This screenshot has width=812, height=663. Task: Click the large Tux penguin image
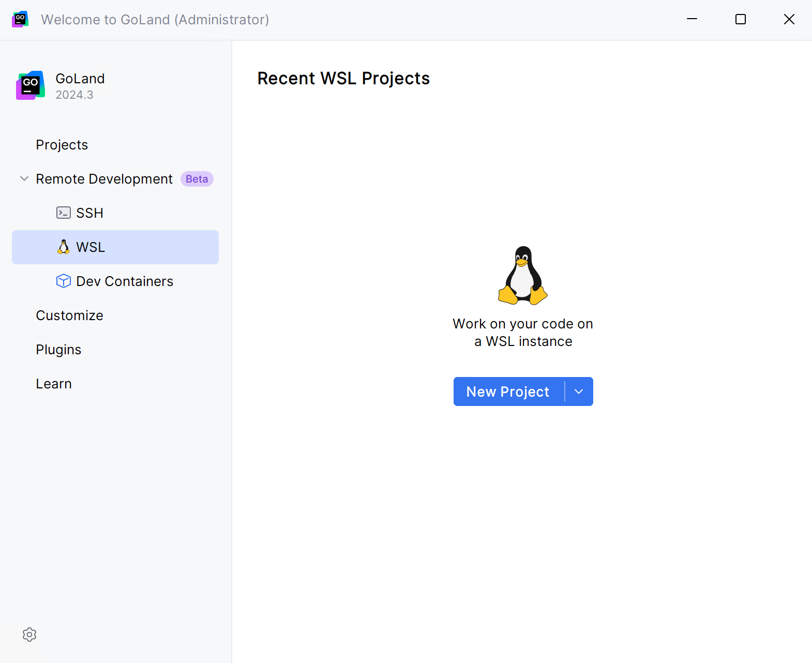tap(523, 275)
